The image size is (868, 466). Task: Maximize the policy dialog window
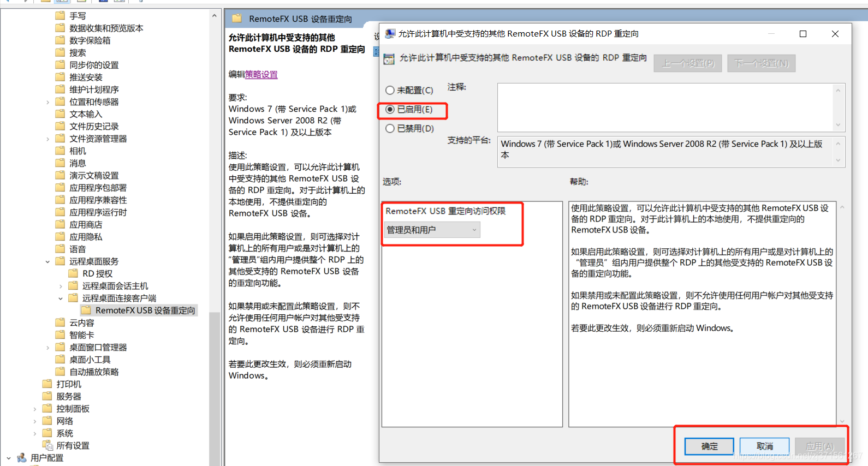pyautogui.click(x=802, y=34)
